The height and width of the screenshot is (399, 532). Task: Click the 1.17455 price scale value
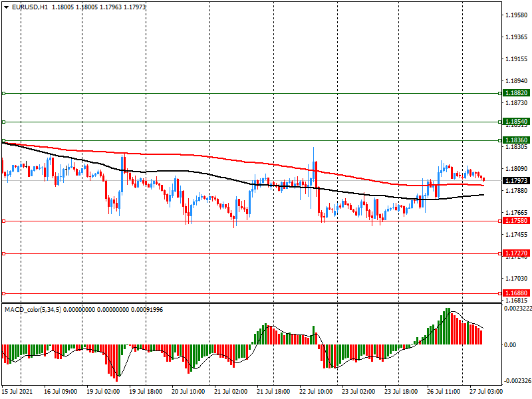pos(517,235)
